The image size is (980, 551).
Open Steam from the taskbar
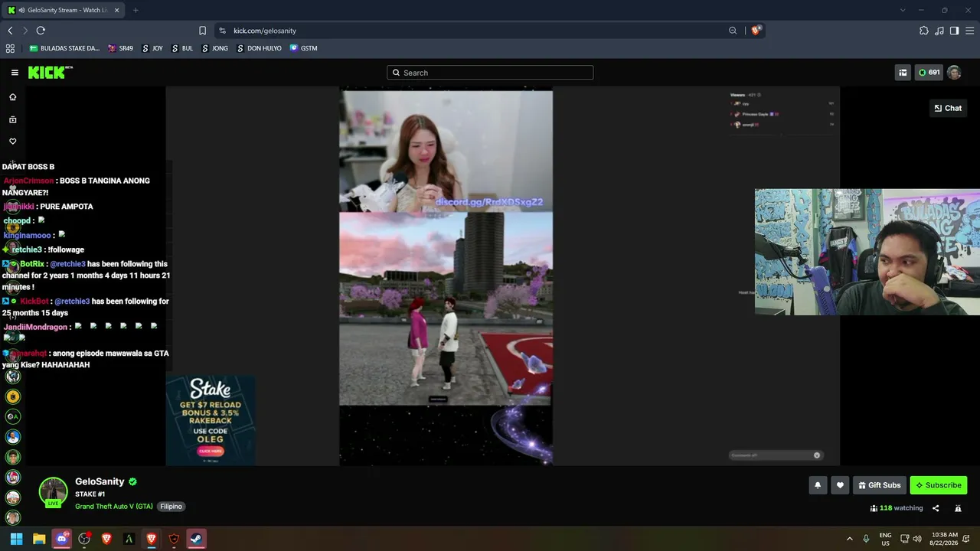point(196,539)
